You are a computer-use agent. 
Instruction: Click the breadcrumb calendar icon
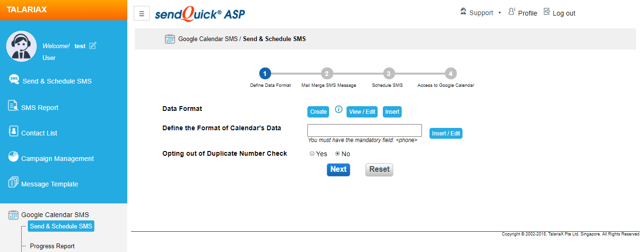click(x=170, y=39)
